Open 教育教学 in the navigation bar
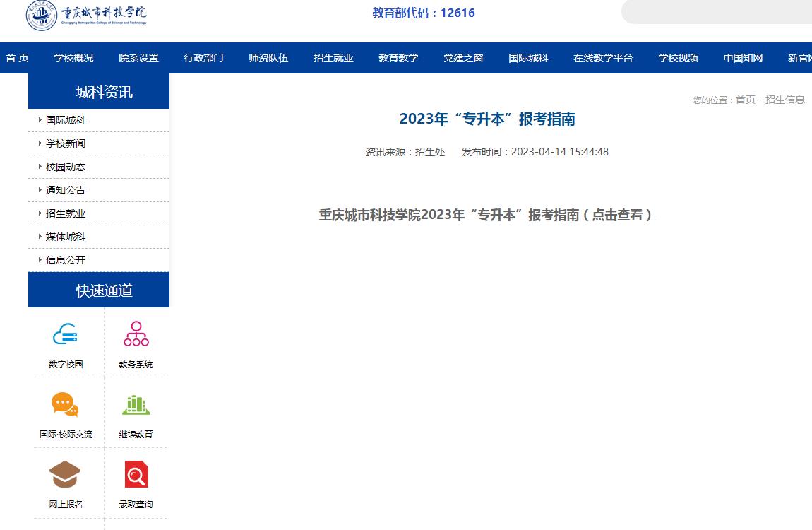 (x=398, y=58)
